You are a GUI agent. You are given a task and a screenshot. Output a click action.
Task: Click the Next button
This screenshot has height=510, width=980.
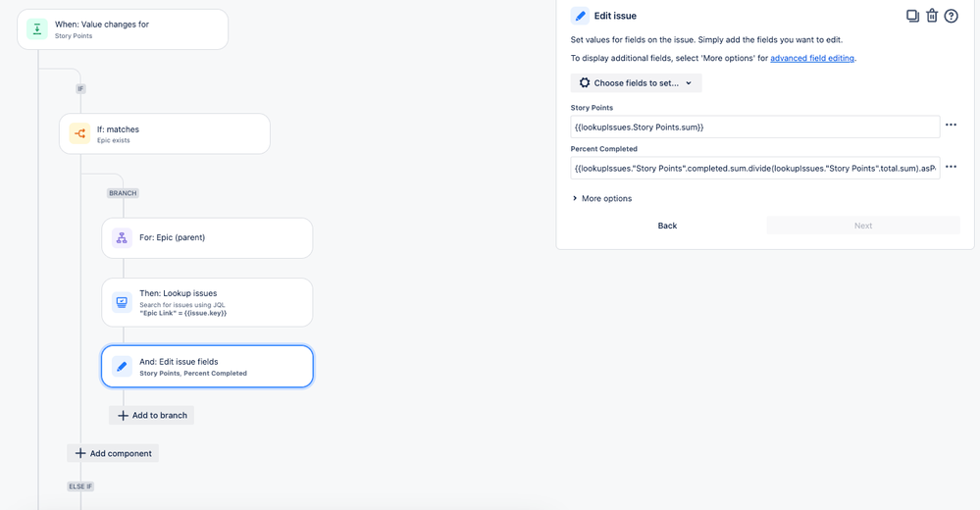pos(863,226)
